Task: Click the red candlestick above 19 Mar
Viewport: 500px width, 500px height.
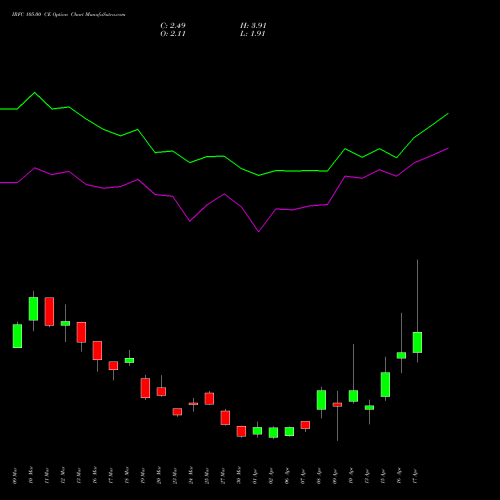Action: pyautogui.click(x=145, y=388)
